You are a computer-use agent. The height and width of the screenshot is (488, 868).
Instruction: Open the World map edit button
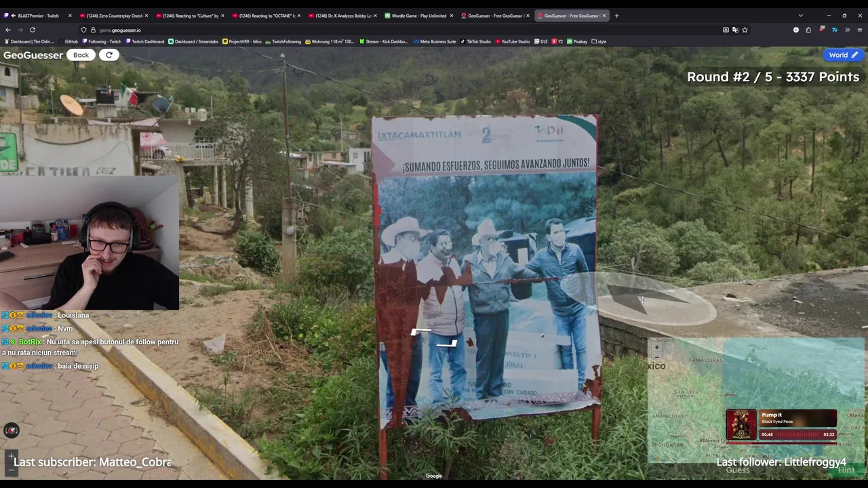click(x=843, y=55)
